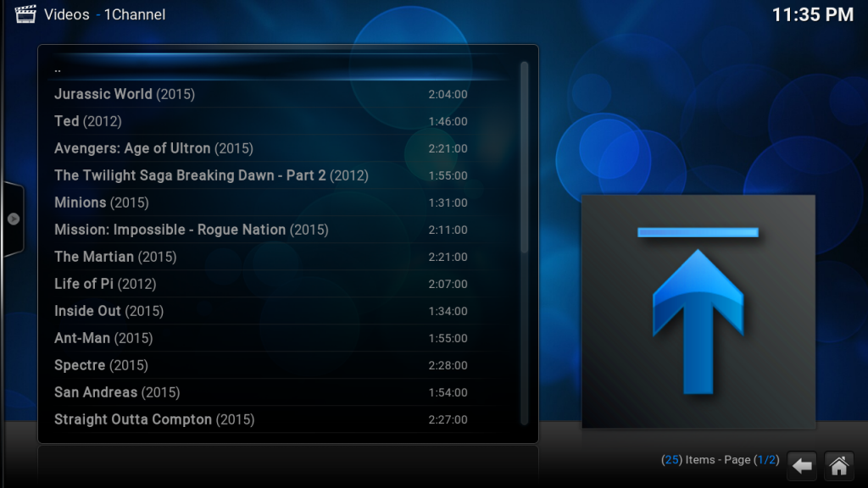Open Ant-Man (2015)
Viewport: 868px width, 488px height.
[x=103, y=338]
